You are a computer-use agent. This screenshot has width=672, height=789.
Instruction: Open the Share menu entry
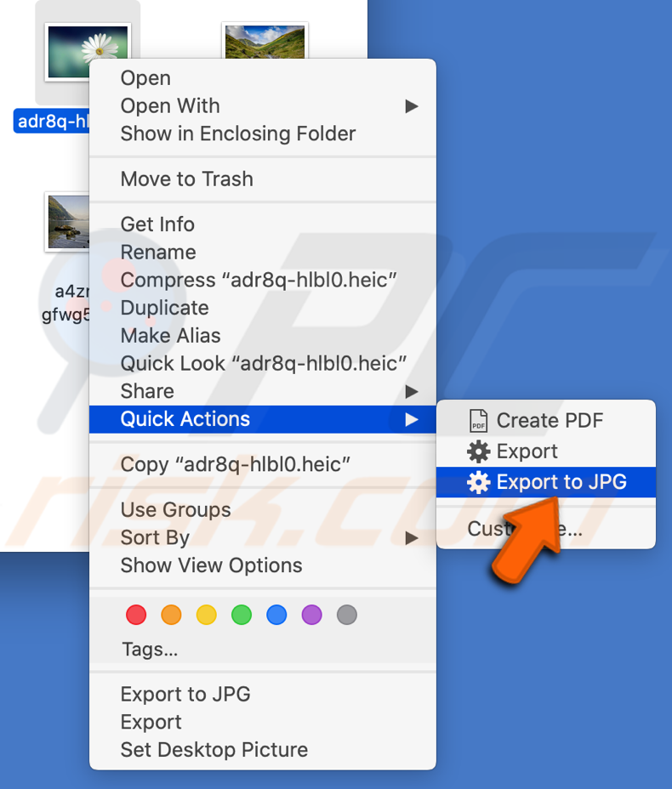point(263,391)
